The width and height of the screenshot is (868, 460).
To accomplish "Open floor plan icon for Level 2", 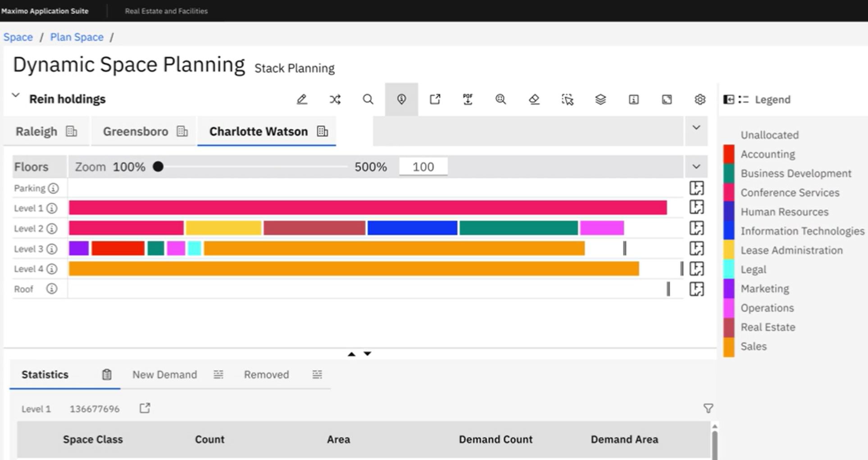I will click(x=696, y=228).
